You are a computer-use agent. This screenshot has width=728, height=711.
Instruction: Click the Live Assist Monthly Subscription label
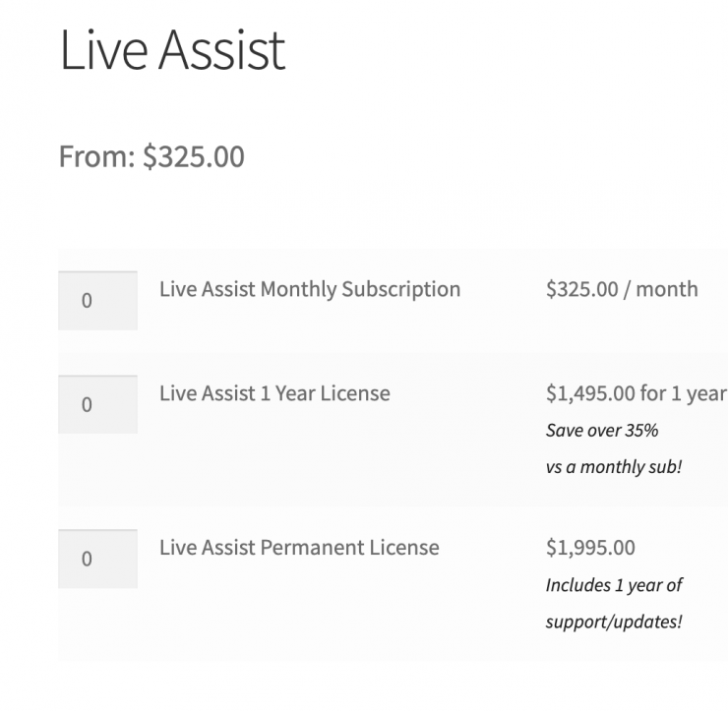point(309,289)
